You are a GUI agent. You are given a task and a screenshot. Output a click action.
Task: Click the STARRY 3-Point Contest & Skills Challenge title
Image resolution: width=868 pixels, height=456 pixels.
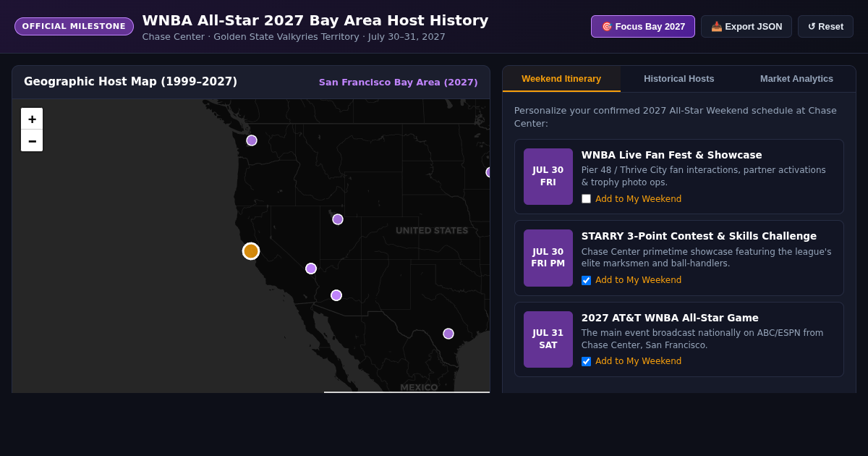699,236
